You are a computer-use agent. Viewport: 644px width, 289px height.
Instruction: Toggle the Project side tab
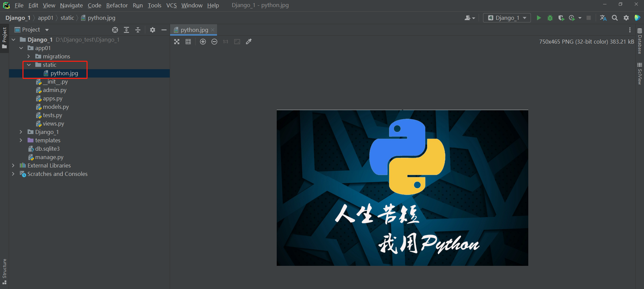tap(4, 38)
